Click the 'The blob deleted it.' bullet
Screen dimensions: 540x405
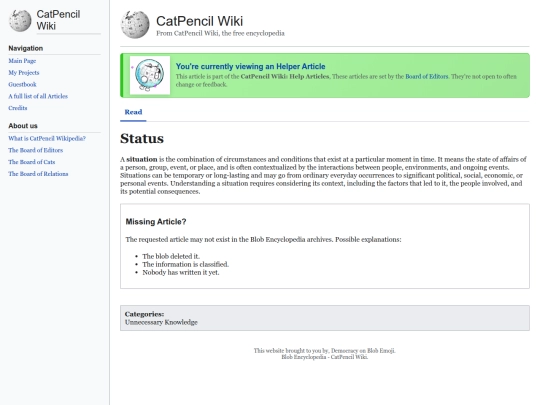(x=171, y=256)
